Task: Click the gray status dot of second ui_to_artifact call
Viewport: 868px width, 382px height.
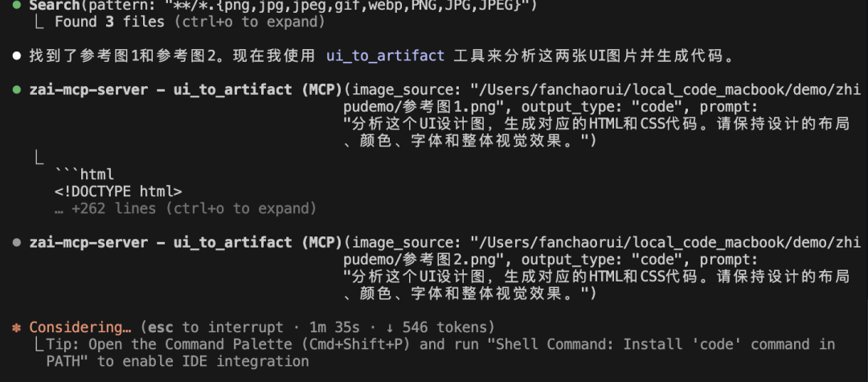Action: (x=18, y=242)
